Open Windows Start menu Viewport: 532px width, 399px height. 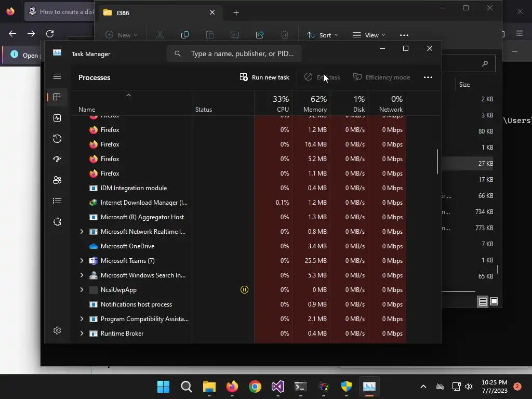pyautogui.click(x=164, y=387)
